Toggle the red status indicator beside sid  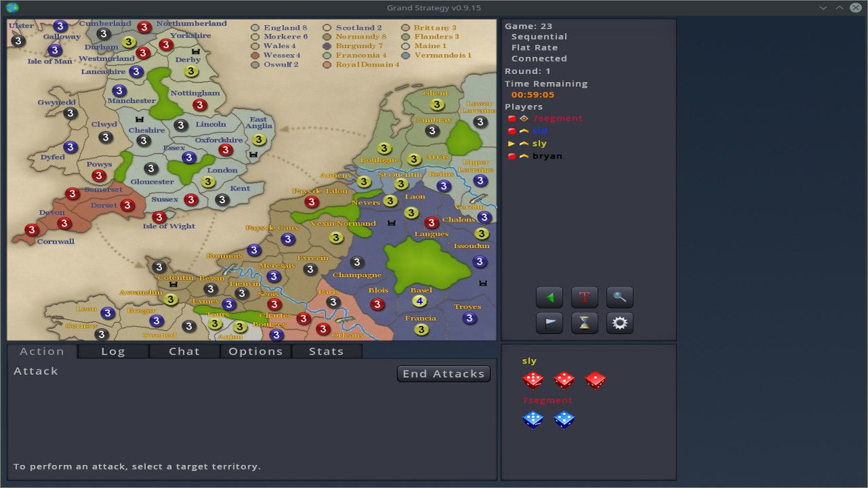click(512, 130)
